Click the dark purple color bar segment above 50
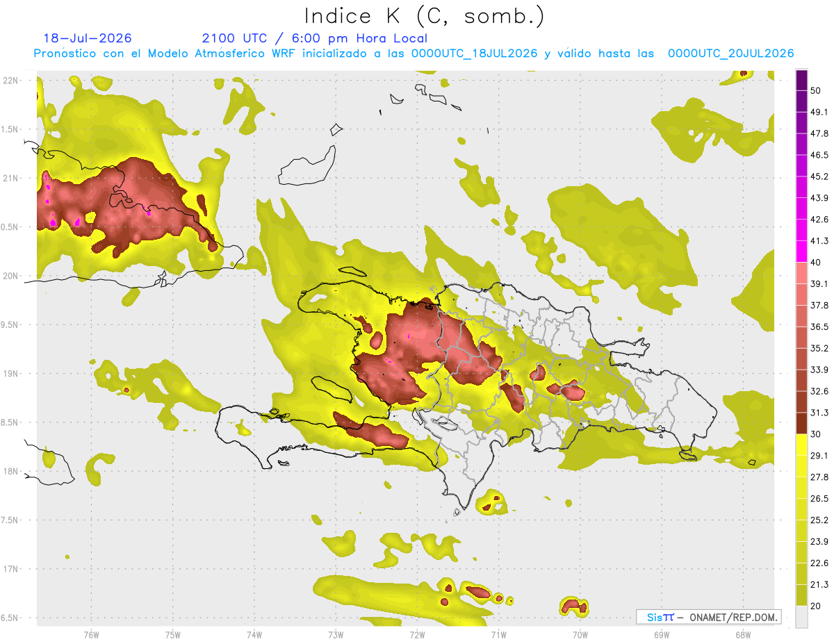This screenshot has height=644, width=834. click(x=801, y=80)
